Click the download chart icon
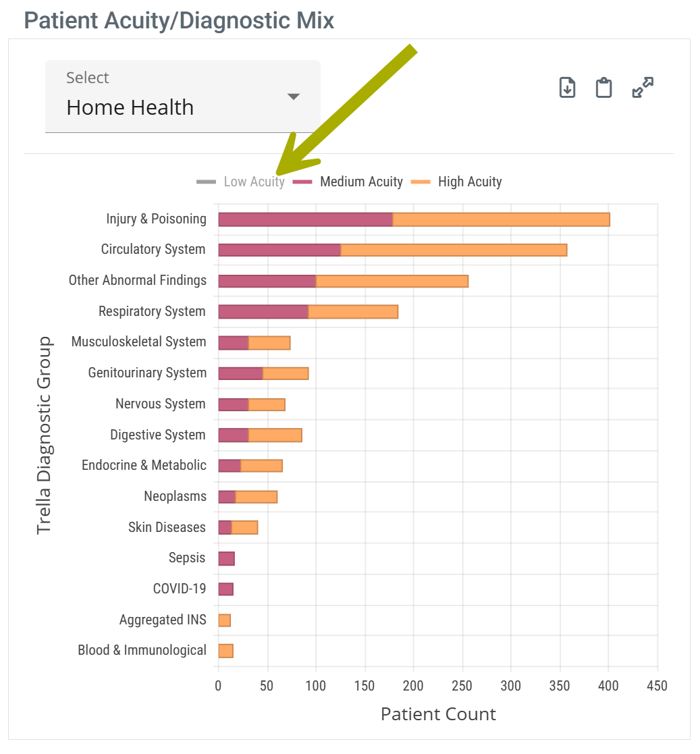This screenshot has height=754, width=700. 568,88
